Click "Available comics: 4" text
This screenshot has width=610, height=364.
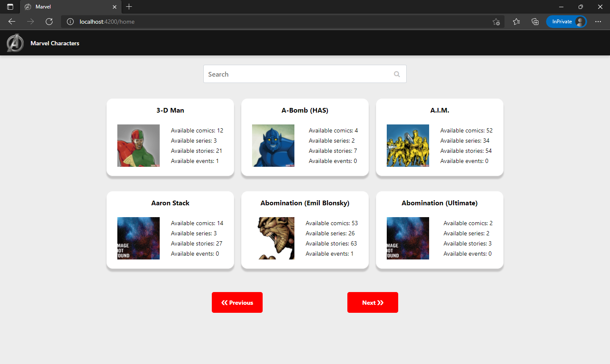(x=333, y=130)
